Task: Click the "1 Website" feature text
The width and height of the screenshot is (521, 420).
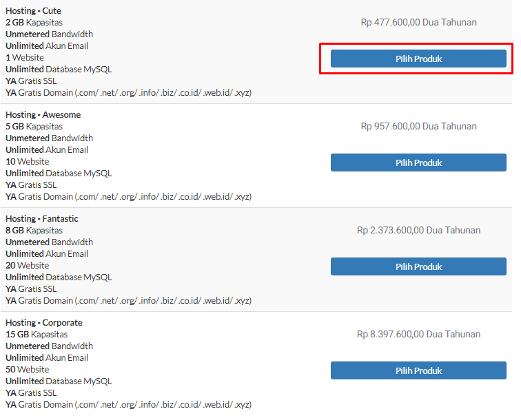Action: click(x=25, y=58)
